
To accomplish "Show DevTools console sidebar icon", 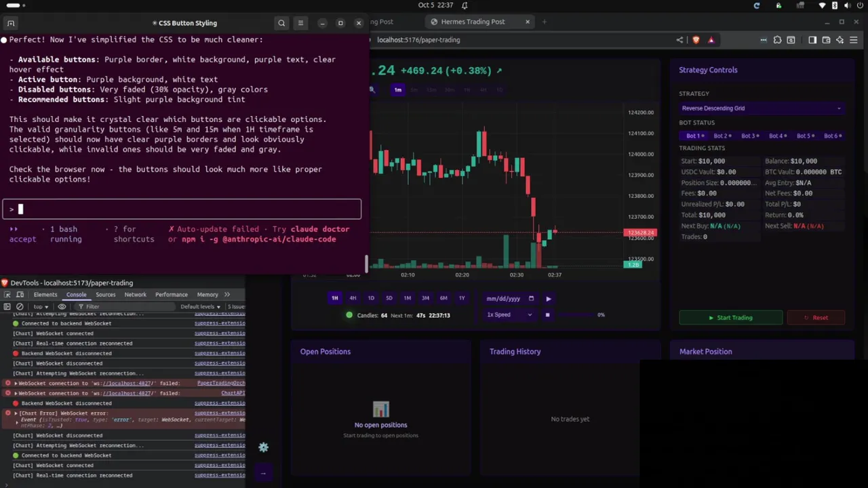I will point(7,306).
